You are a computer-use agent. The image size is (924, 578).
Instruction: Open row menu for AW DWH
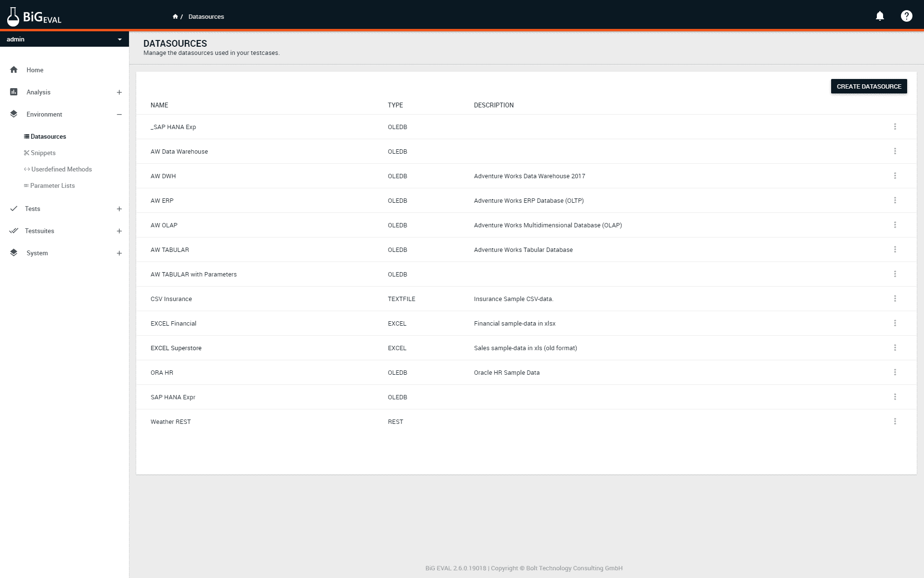895,176
